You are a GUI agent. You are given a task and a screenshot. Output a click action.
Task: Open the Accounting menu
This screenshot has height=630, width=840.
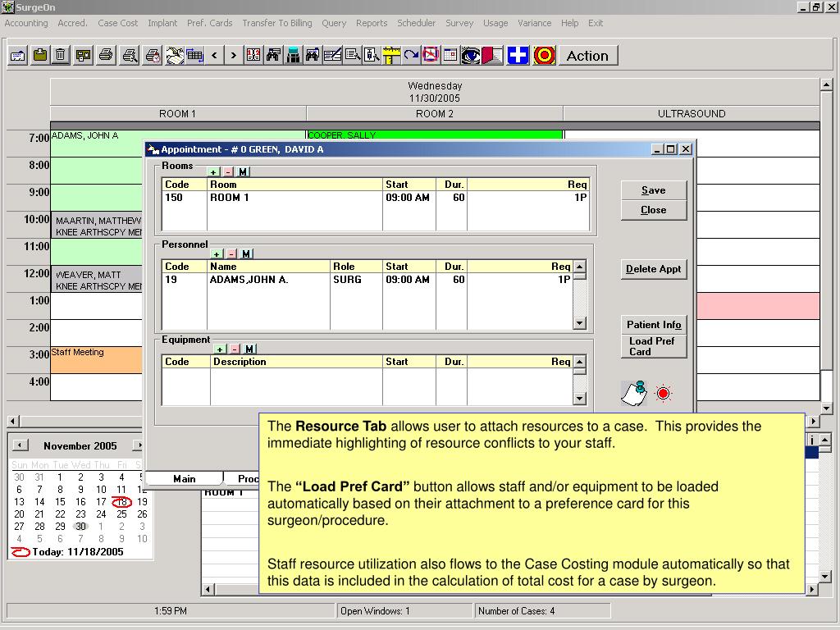26,23
